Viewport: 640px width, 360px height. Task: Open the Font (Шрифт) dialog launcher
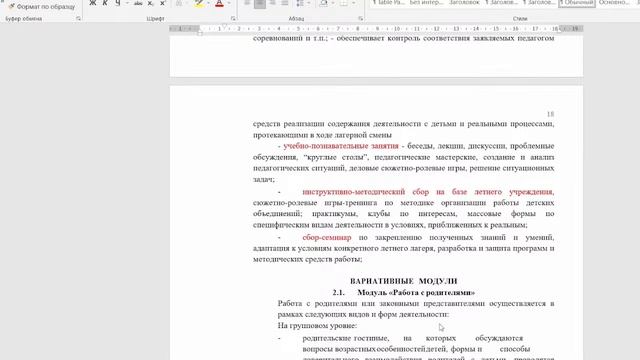tap(233, 19)
